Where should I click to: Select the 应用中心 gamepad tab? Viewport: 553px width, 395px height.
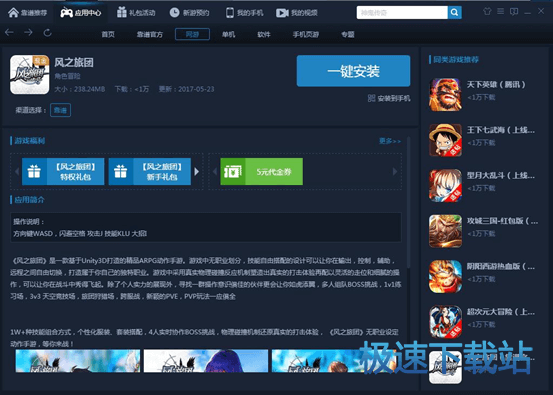80,13
